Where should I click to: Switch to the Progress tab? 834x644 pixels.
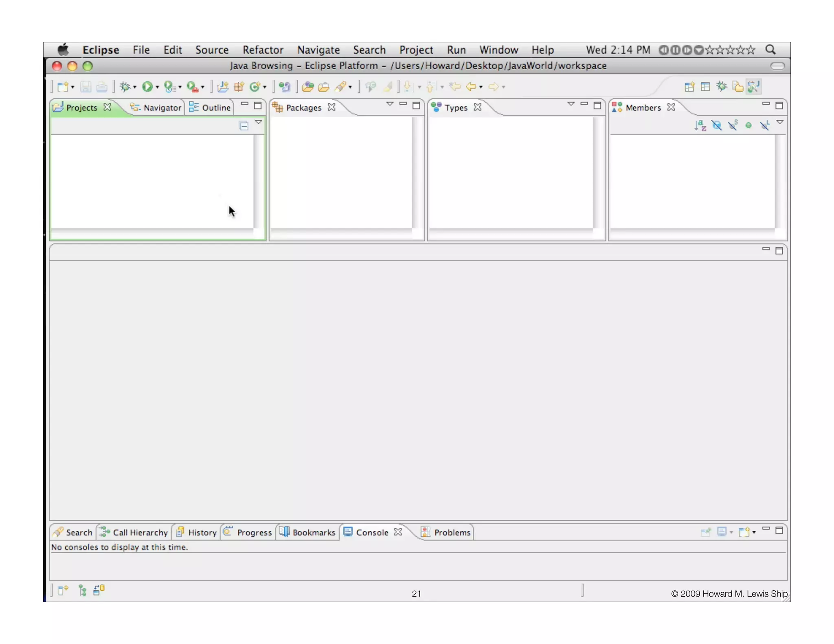pos(248,532)
